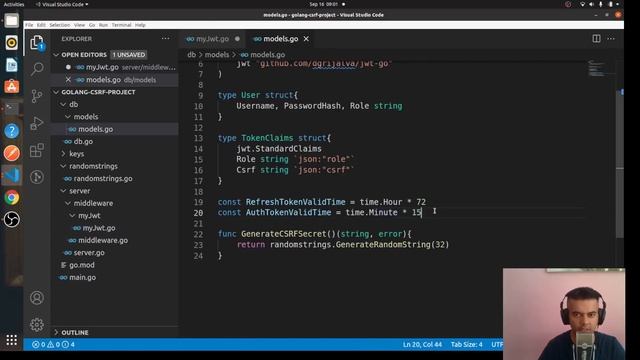Open Google Chrome in dock

(x=11, y=198)
